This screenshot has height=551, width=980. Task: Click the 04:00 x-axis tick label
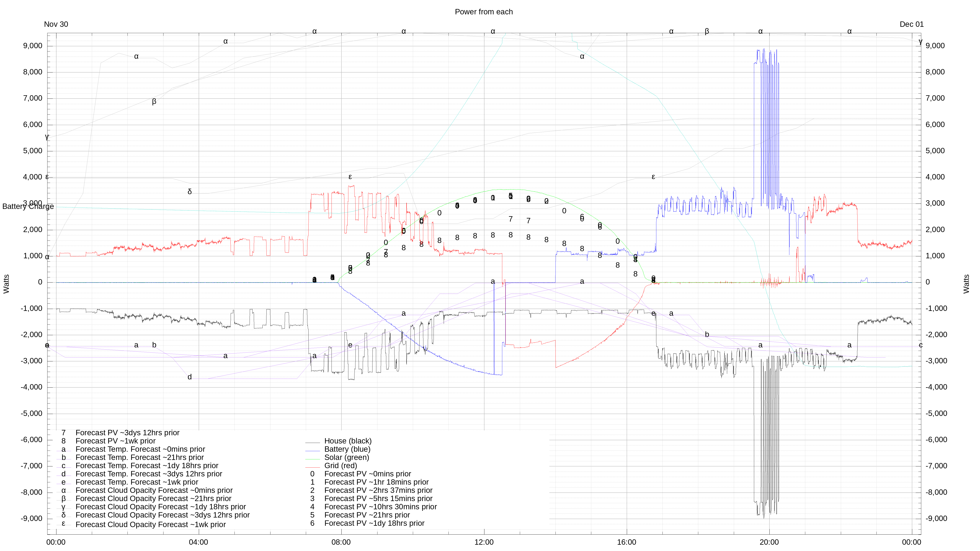click(199, 542)
